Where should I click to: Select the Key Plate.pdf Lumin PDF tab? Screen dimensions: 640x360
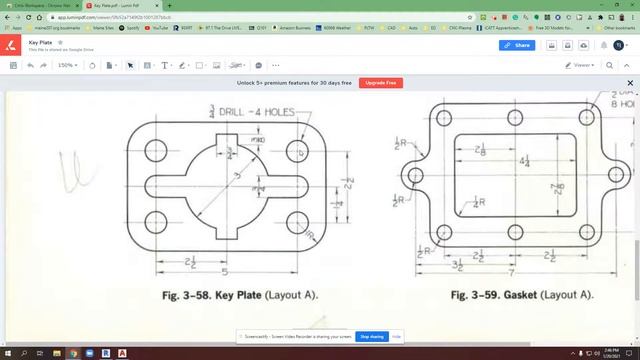click(122, 6)
